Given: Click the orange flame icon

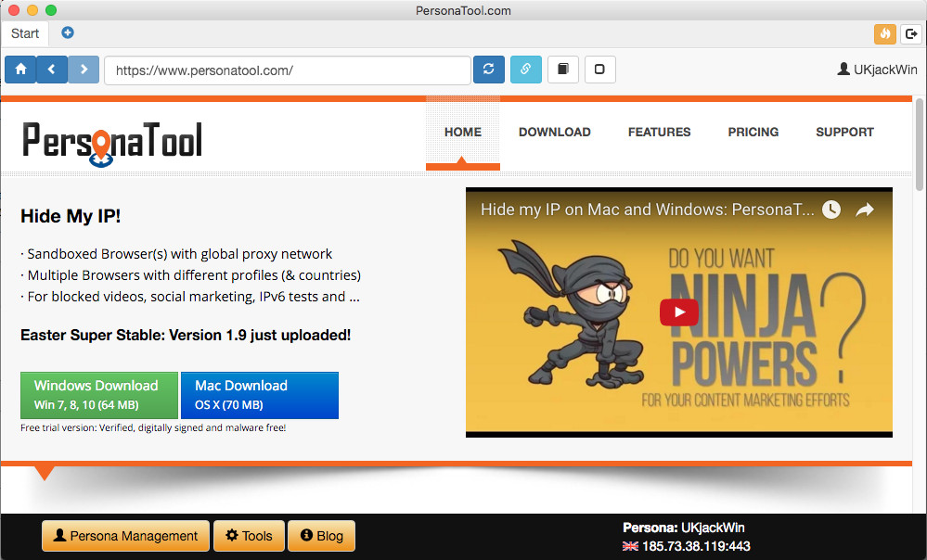Looking at the screenshot, I should 884,33.
